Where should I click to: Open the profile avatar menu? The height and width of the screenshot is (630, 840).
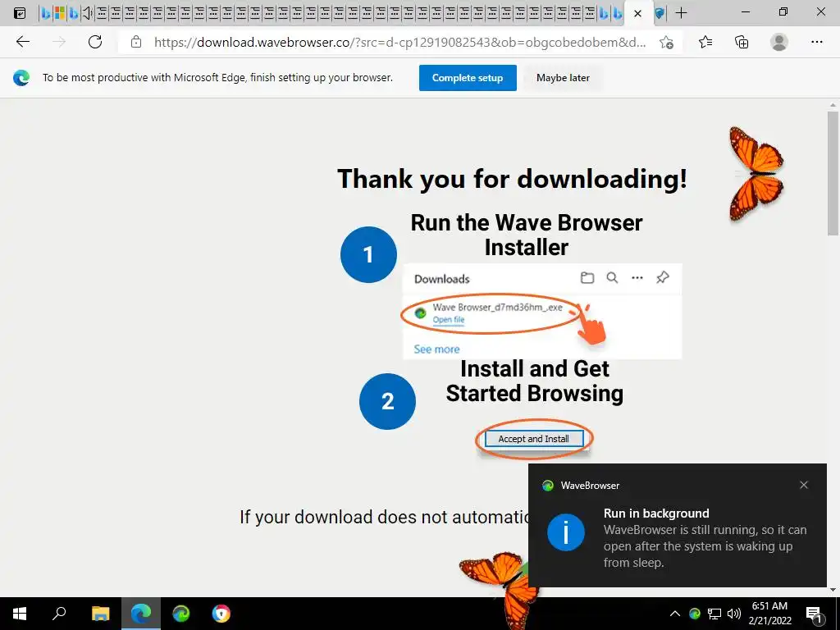[x=779, y=42]
